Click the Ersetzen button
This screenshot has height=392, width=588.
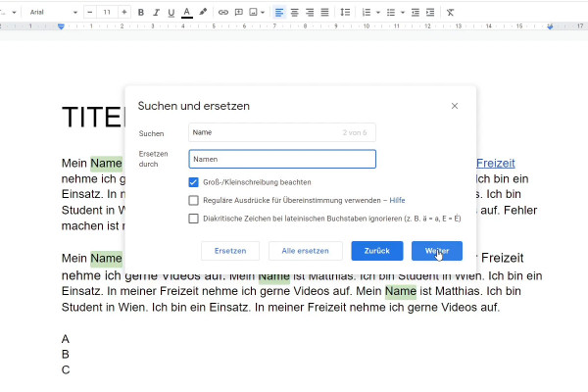[230, 251]
